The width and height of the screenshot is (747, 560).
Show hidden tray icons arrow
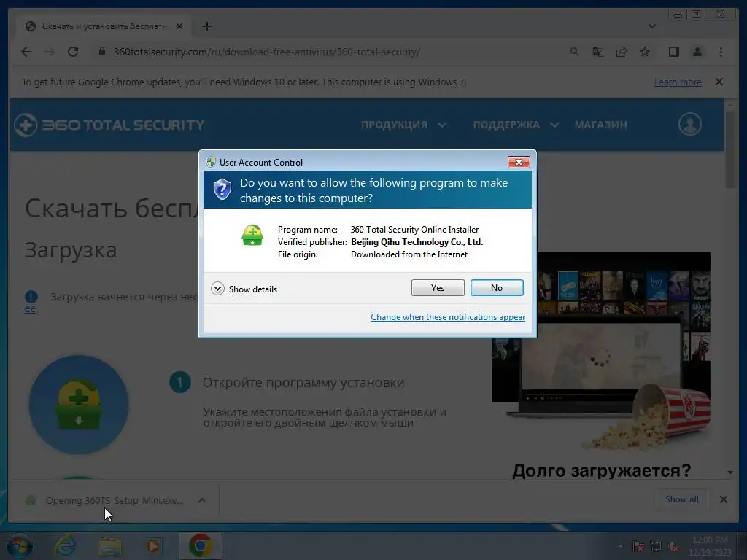[620, 546]
